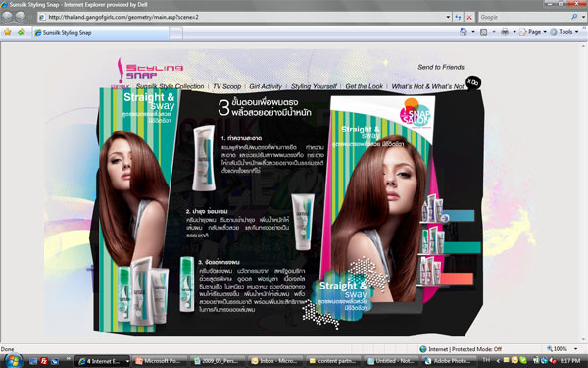Open the Favorites Center star icon
588x368 pixels.
8,32
